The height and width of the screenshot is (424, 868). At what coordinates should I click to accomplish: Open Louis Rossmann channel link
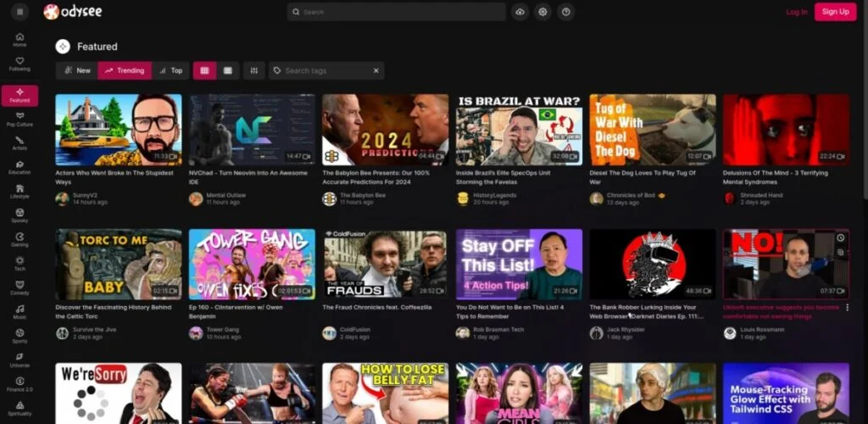762,329
